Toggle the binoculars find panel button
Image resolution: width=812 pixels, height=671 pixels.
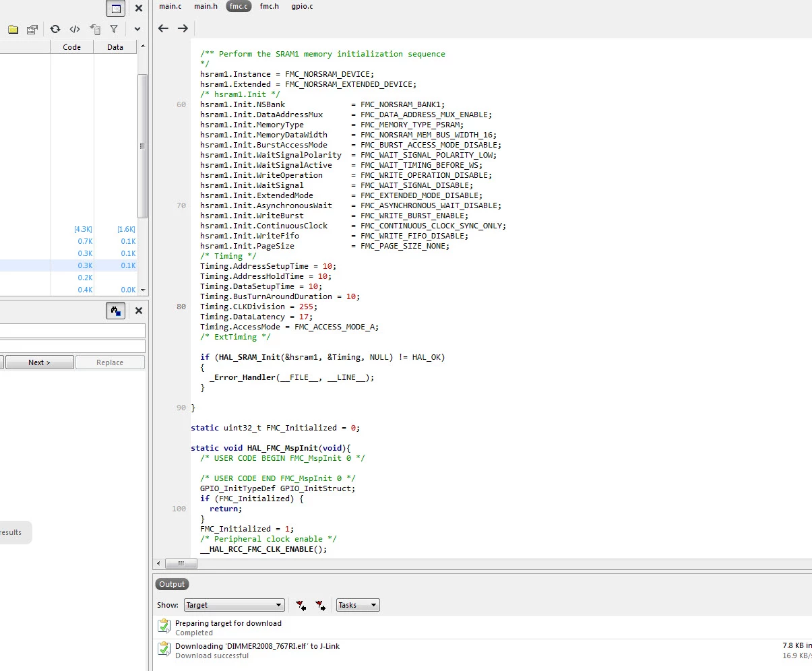(x=116, y=311)
